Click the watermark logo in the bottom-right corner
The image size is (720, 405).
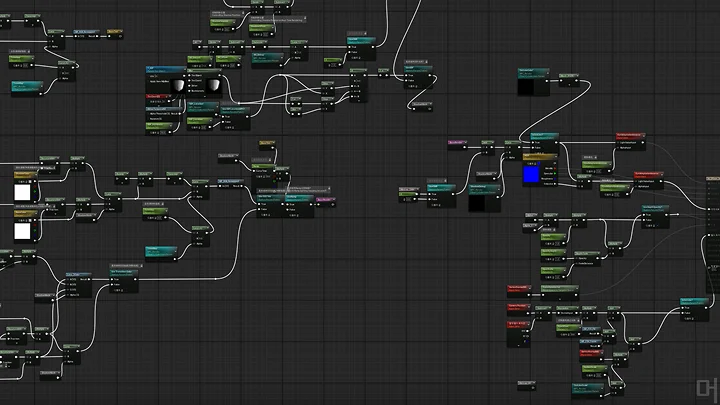tap(707, 388)
